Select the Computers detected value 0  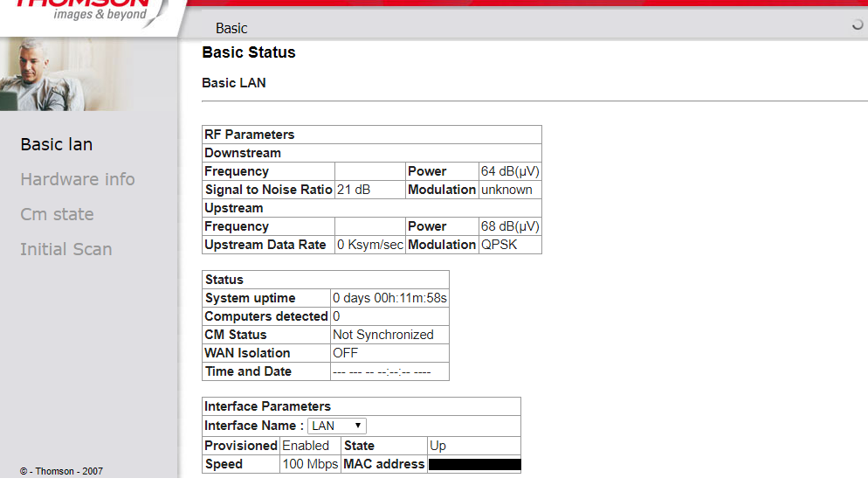(x=336, y=316)
